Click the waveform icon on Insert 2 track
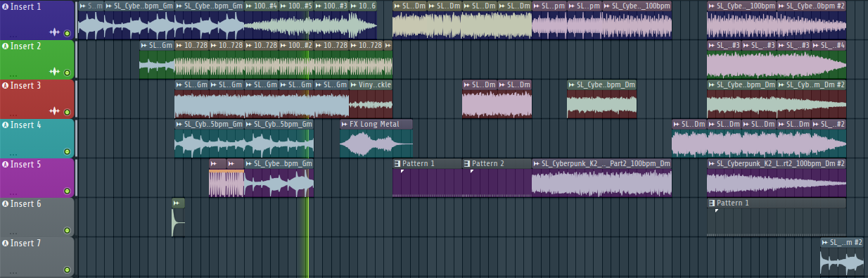 pos(54,72)
